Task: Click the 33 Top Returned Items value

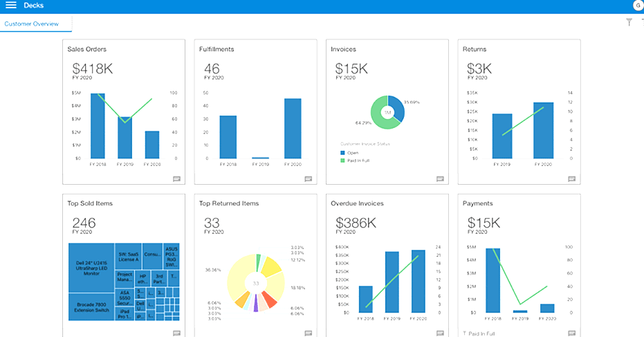Action: pyautogui.click(x=212, y=223)
